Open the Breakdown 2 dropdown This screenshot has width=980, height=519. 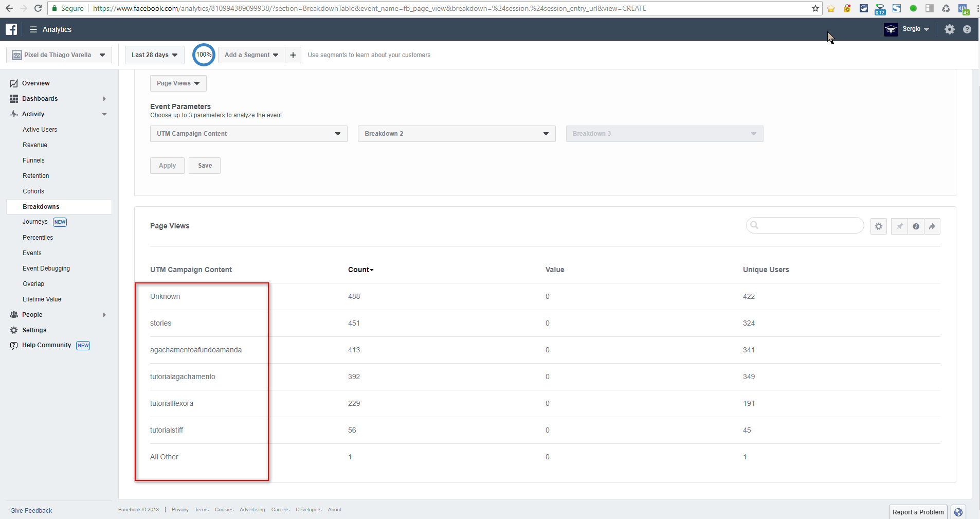coord(456,134)
